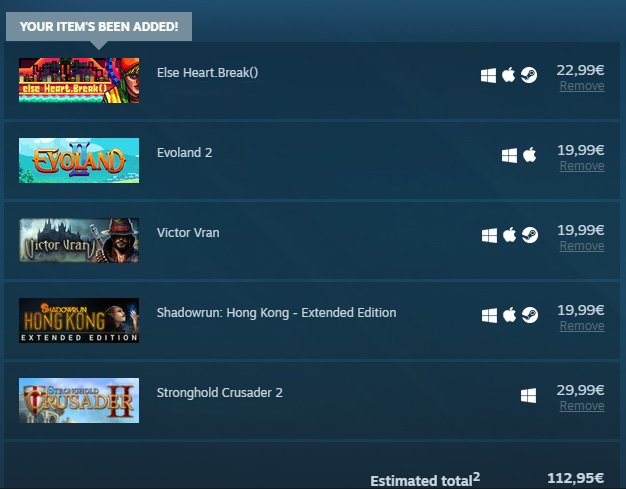Open Evoland 2 game thumbnail
This screenshot has height=489, width=626.
[79, 160]
